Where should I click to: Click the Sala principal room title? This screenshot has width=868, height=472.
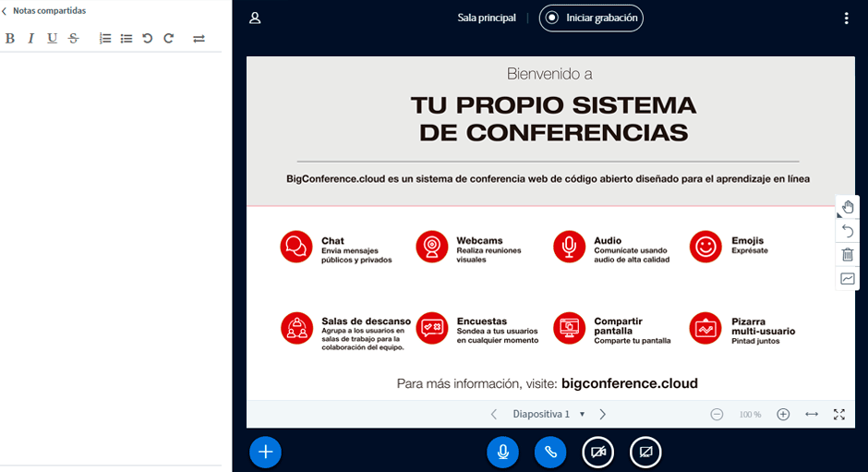(x=487, y=18)
